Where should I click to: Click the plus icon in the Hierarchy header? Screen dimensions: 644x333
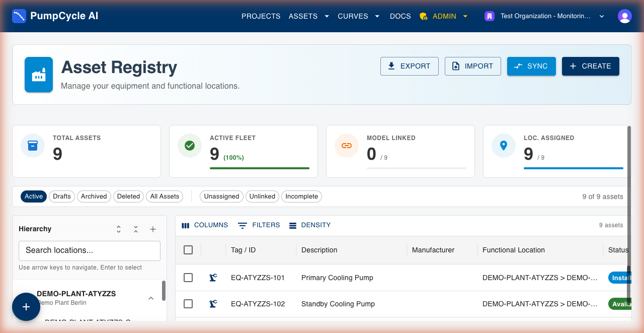pos(152,229)
